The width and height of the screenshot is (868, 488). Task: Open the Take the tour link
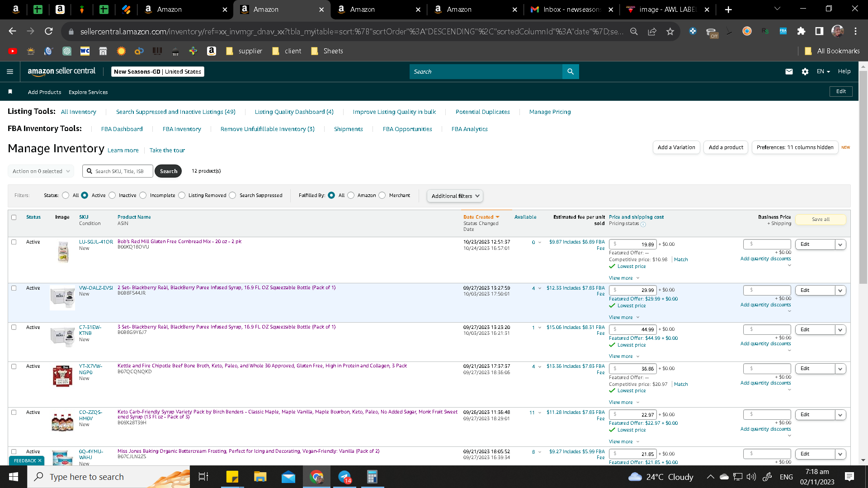(x=167, y=150)
